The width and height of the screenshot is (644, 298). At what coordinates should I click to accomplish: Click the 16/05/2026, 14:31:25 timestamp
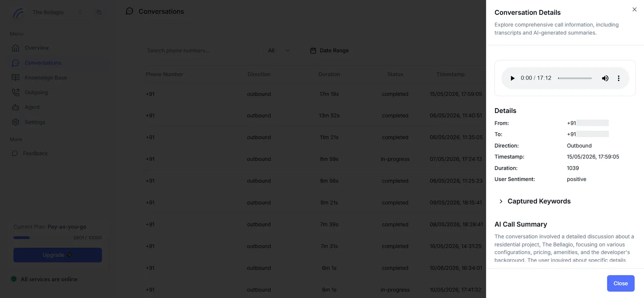pyautogui.click(x=456, y=246)
